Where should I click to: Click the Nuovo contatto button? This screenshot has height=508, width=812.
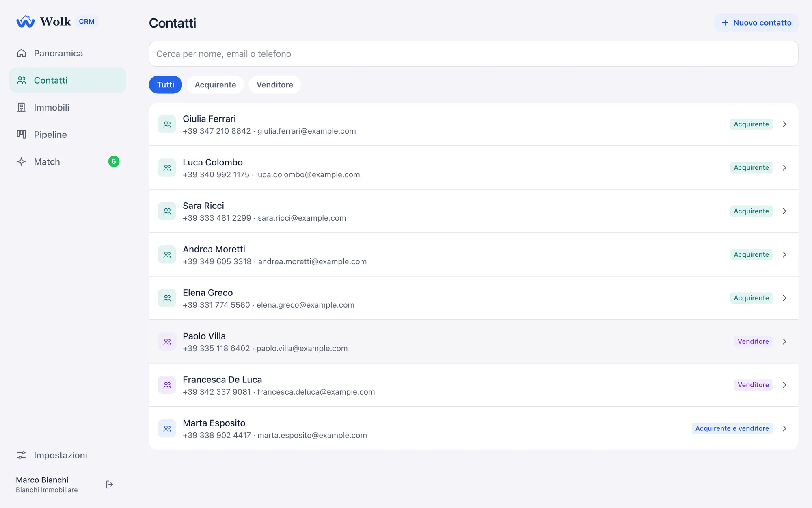point(756,23)
